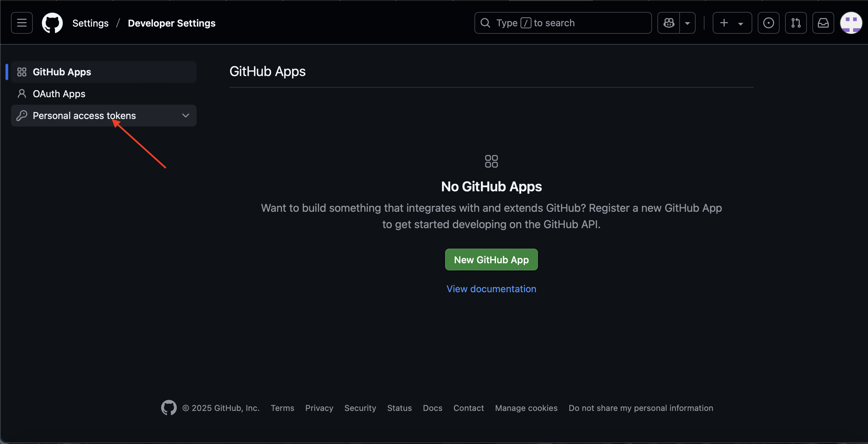868x444 pixels.
Task: Expand the Copilot dropdown arrow
Action: coord(687,23)
